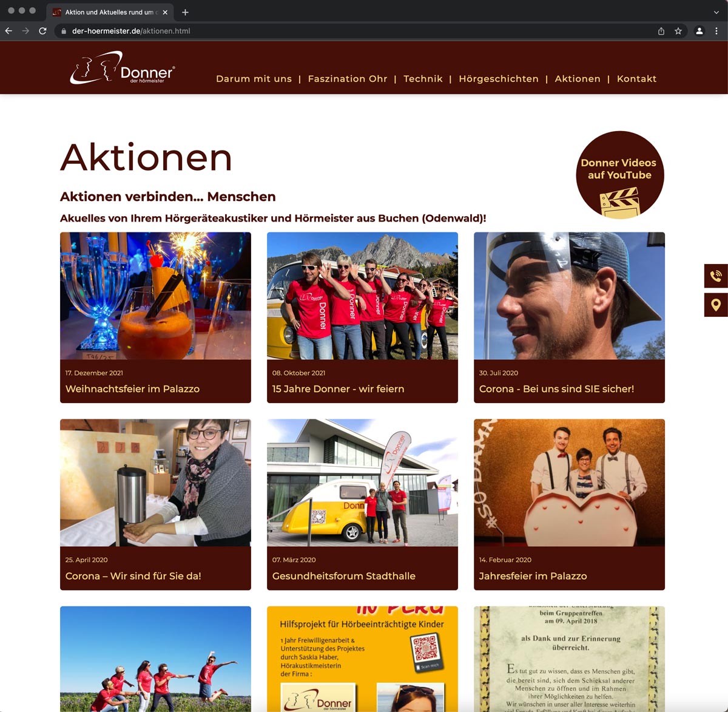Go back with the browser back arrow

click(x=8, y=31)
